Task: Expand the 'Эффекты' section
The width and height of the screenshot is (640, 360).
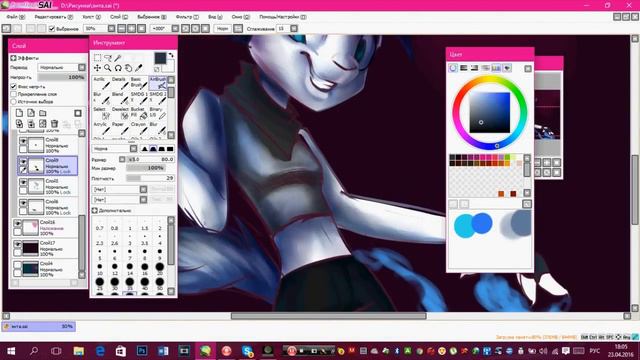Action: click(13, 58)
